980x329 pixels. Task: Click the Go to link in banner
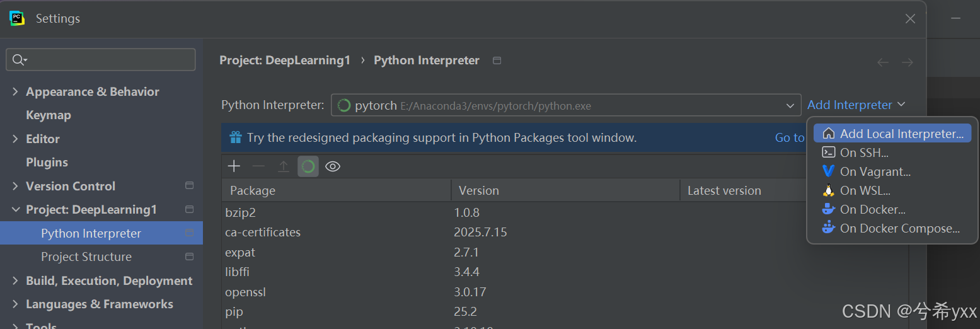[x=790, y=137]
